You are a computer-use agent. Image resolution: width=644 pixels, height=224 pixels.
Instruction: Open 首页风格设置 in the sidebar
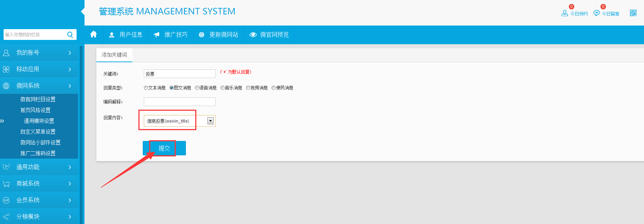coord(35,110)
